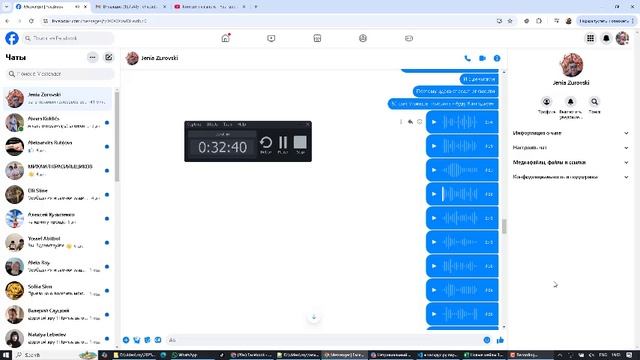Image resolution: width=640 pixels, height=360 pixels.
Task: Expand media, files and links section
Action: 571,162
